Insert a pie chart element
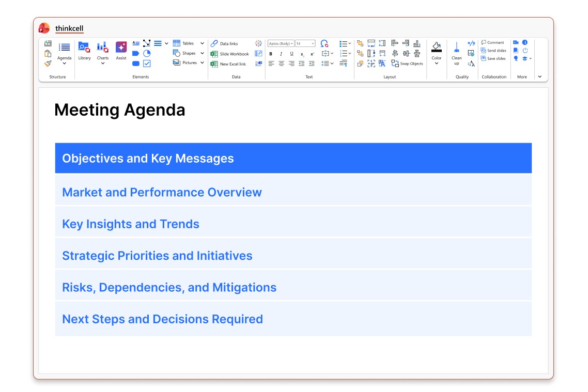The image size is (588, 392). click(x=147, y=54)
